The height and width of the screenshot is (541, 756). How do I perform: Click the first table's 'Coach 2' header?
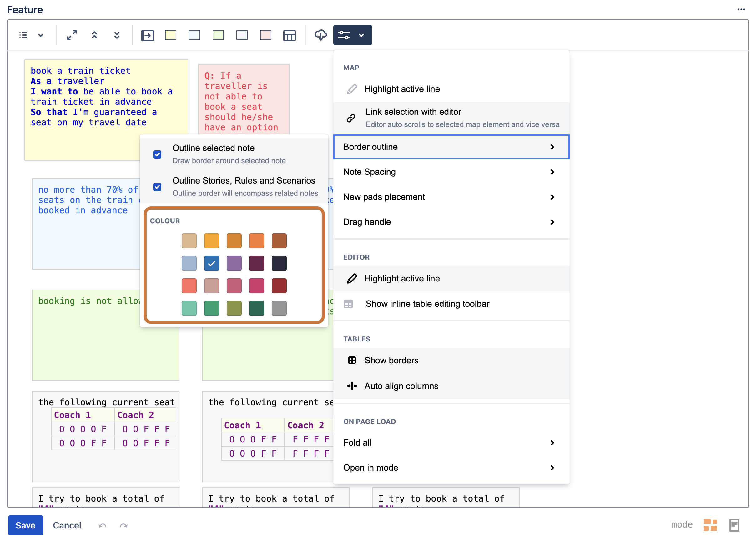[x=145, y=415]
